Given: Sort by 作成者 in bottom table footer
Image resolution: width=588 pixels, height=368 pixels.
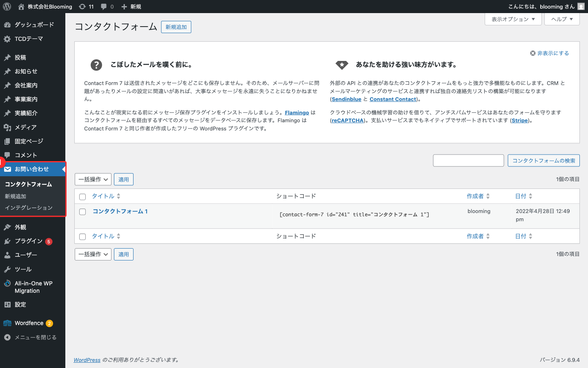Looking at the screenshot, I should (x=478, y=236).
